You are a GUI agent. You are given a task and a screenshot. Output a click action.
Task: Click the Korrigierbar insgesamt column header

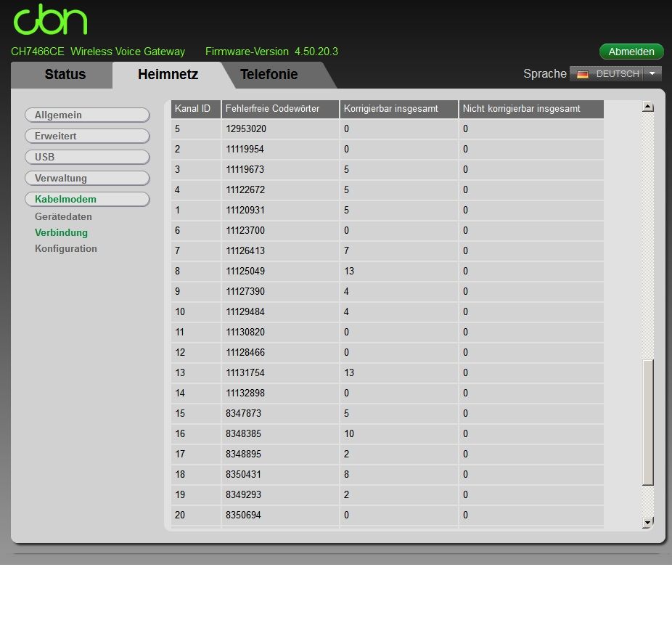pos(399,109)
